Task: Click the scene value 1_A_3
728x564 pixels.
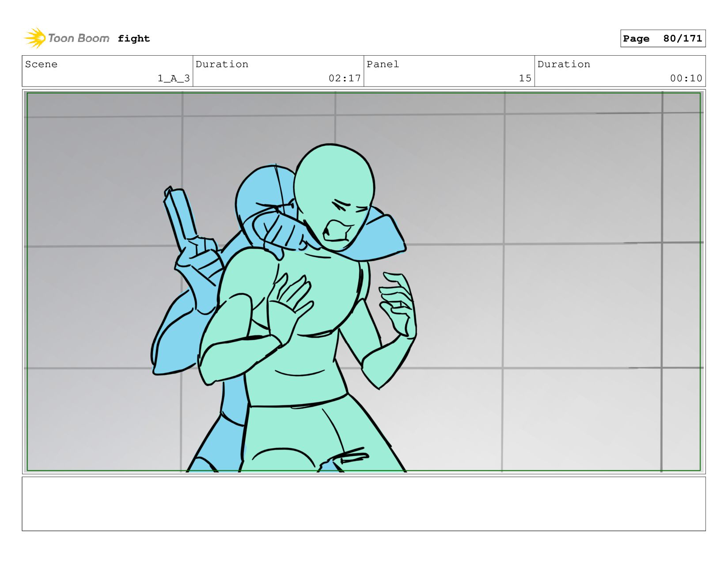Action: coord(174,78)
